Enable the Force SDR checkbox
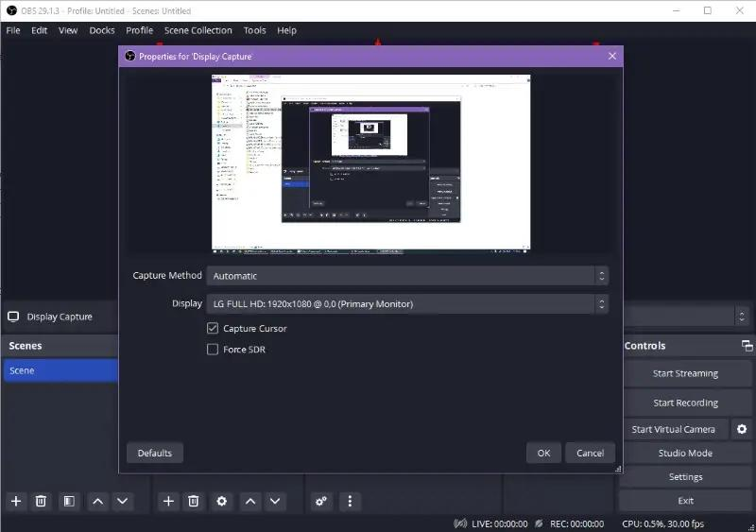Screen dimensions: 756x532 coord(212,350)
